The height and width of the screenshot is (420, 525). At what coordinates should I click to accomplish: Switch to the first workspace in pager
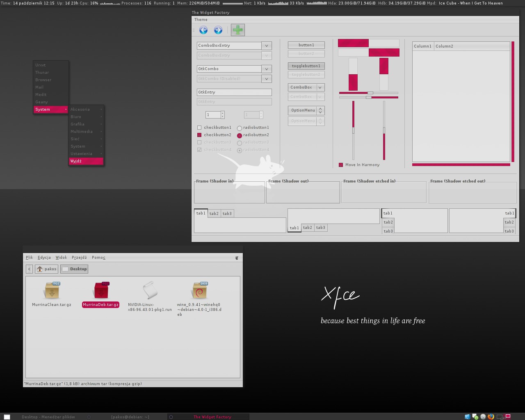point(500,417)
